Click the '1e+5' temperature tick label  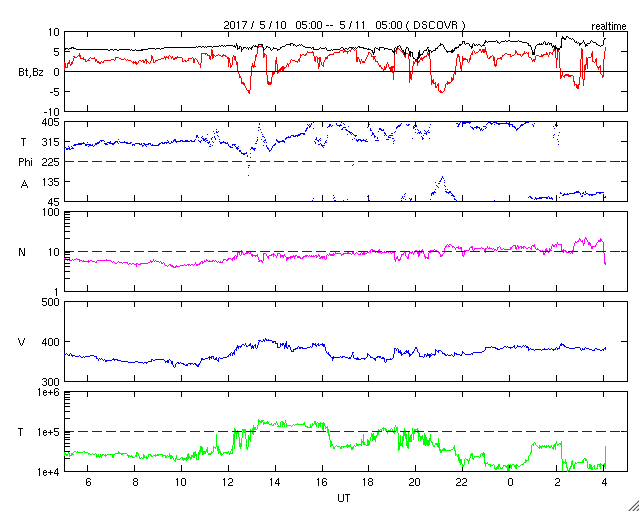point(50,432)
